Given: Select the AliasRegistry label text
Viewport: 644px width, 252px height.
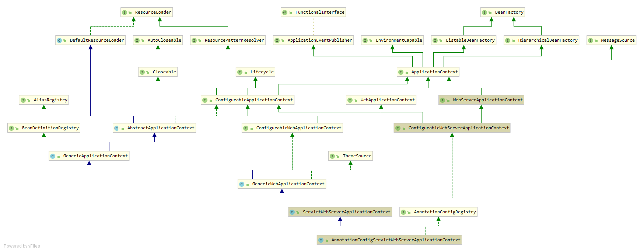Looking at the screenshot, I should tap(50, 100).
